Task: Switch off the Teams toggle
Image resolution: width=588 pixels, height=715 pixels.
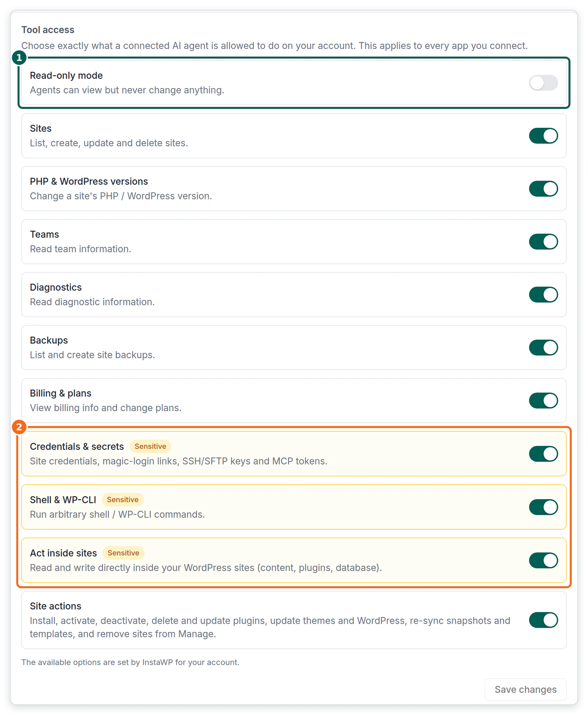Action: point(543,241)
